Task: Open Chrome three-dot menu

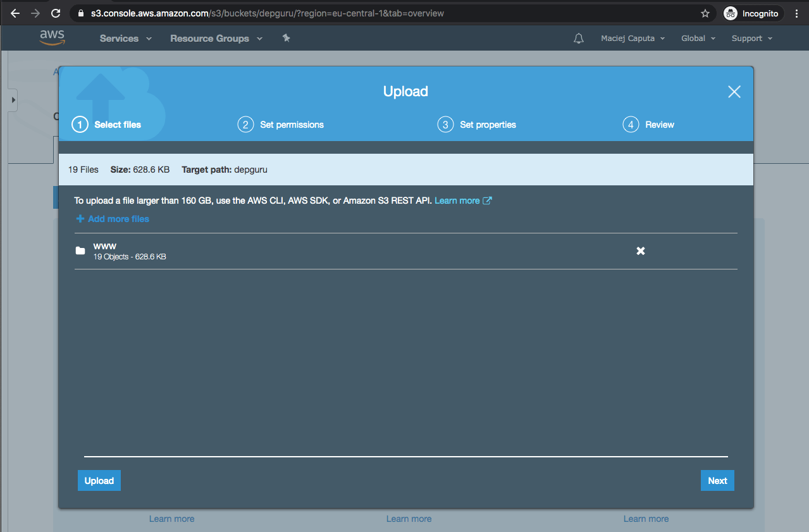Action: 796,13
